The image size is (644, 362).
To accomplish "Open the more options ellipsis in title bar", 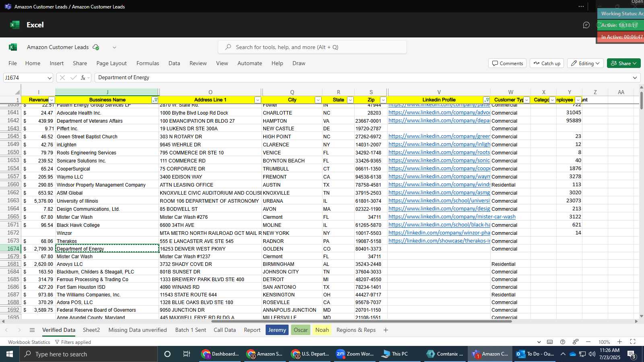I will pyautogui.click(x=581, y=6).
